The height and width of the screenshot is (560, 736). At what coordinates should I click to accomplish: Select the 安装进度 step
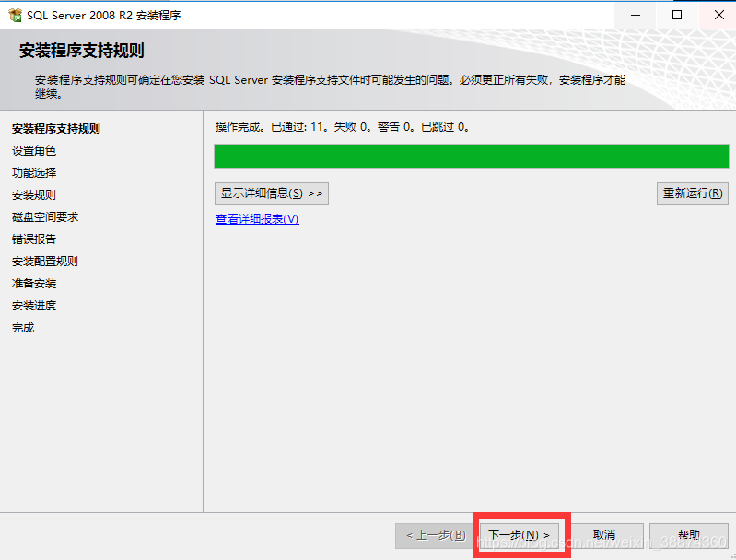point(34,306)
